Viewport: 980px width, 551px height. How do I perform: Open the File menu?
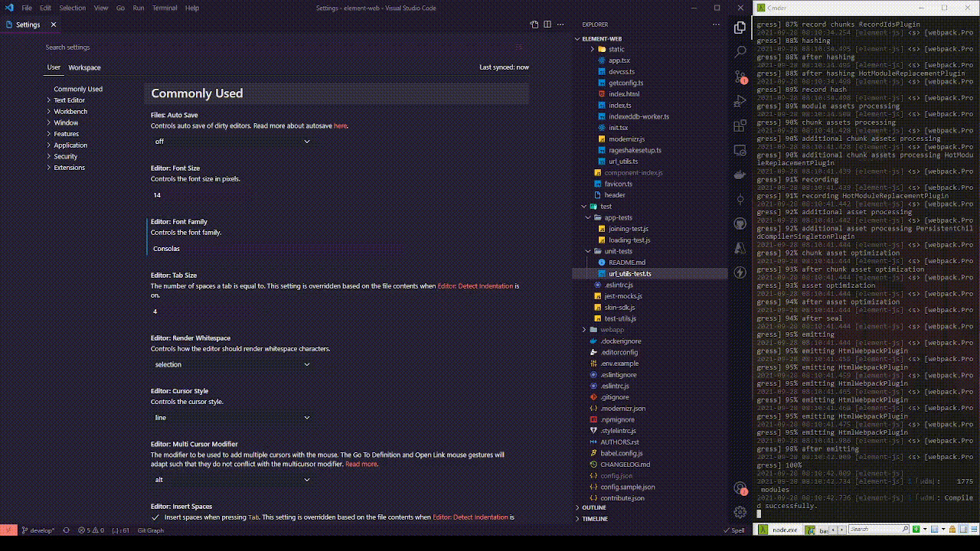click(27, 8)
